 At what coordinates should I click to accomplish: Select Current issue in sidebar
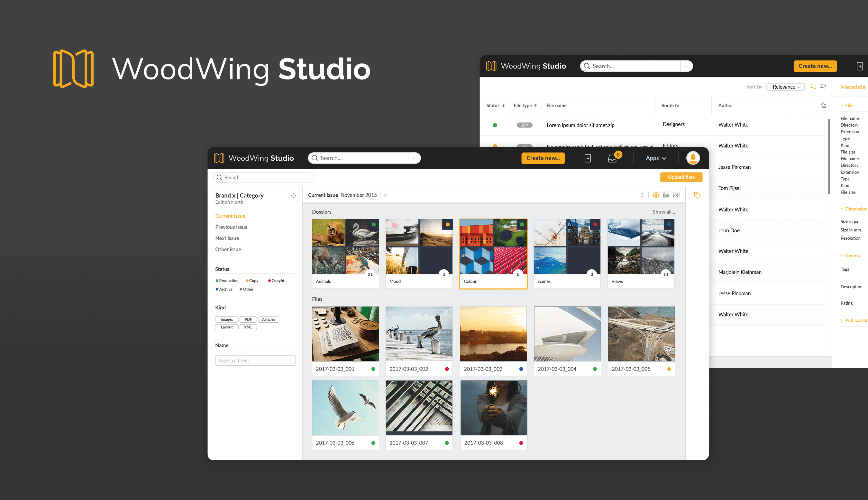230,216
